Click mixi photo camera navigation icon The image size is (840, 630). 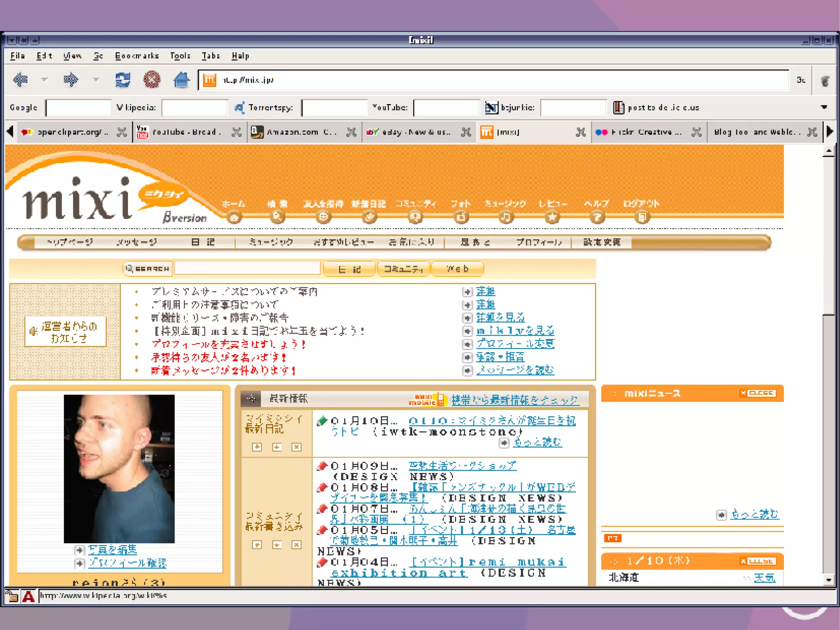click(461, 217)
